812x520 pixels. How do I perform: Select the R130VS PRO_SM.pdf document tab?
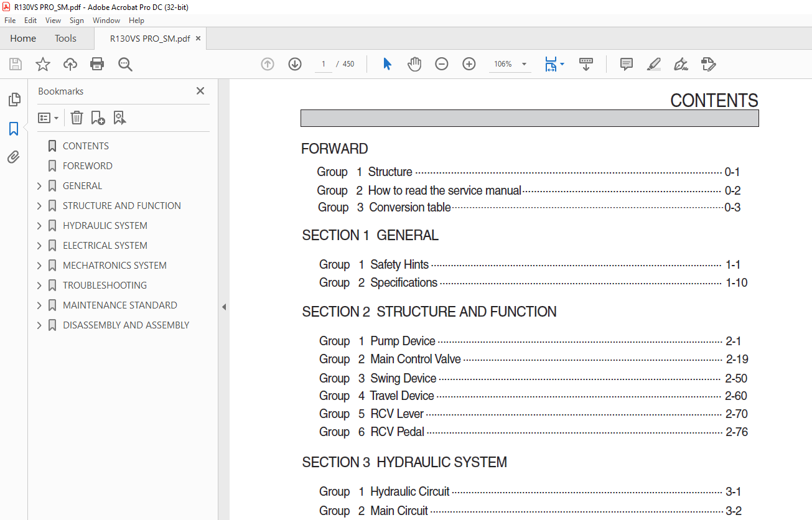coord(150,39)
